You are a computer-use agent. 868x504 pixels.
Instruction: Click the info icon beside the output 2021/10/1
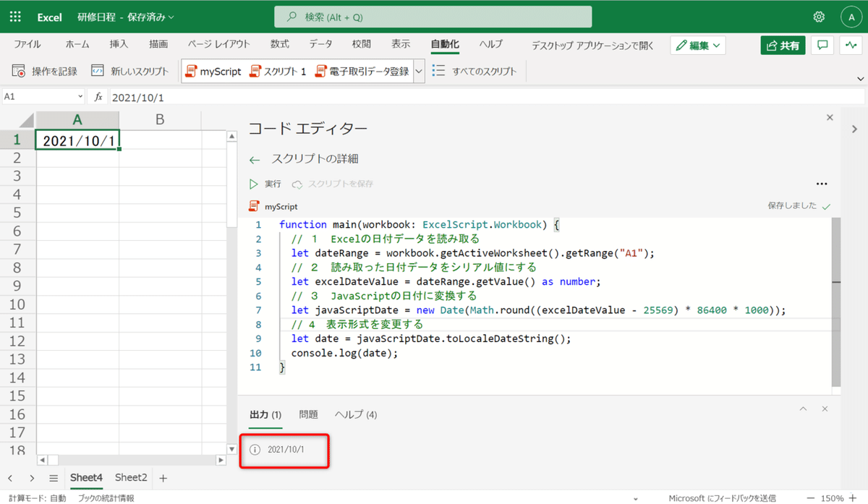pyautogui.click(x=255, y=450)
